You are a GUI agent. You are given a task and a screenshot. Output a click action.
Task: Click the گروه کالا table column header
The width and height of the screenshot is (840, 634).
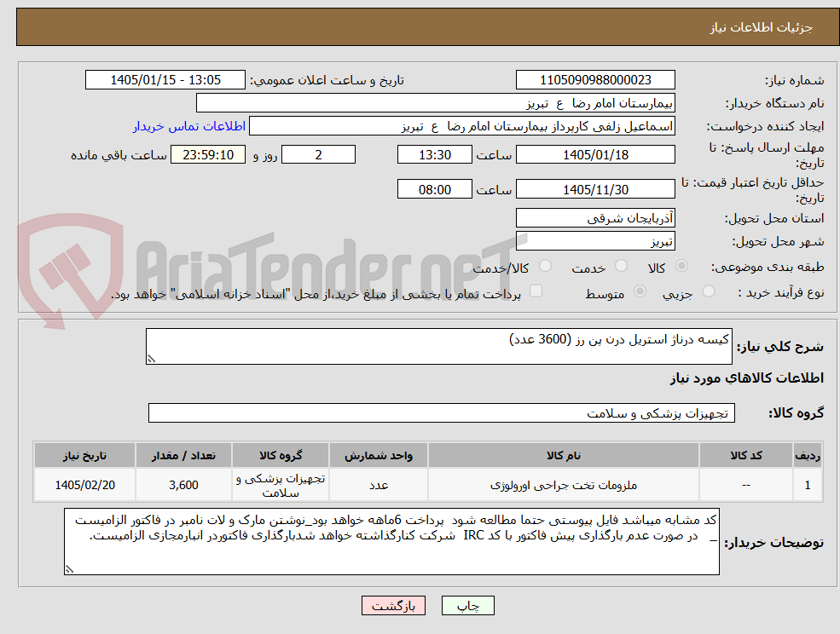[x=281, y=456]
